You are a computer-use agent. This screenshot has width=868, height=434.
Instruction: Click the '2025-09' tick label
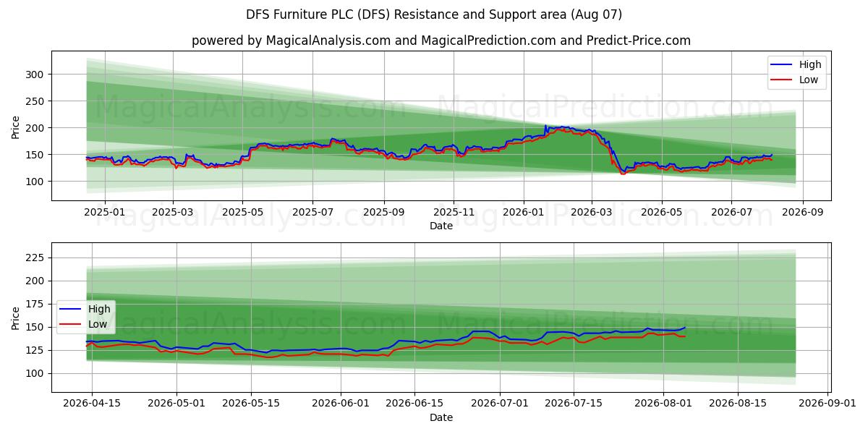[x=383, y=212]
